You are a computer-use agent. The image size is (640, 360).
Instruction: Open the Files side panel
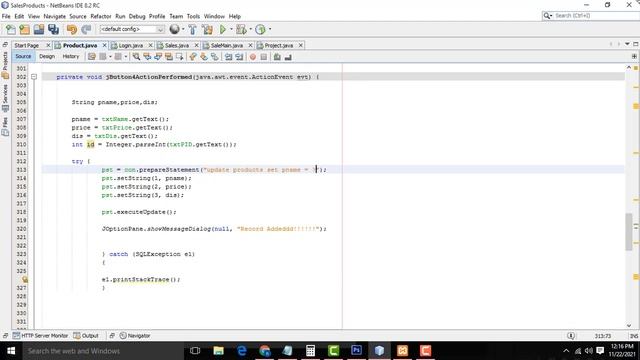[x=5, y=126]
